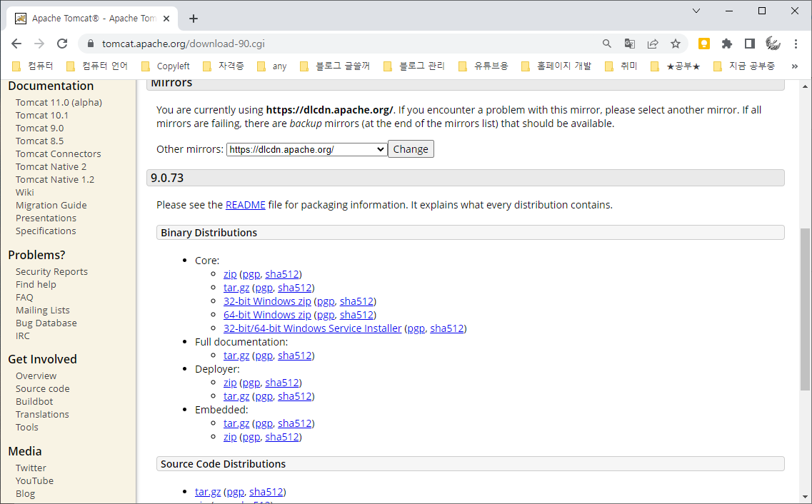Open the 지금 공부중 bookmark folder
Viewport: 812px width, 504px height.
[744, 66]
